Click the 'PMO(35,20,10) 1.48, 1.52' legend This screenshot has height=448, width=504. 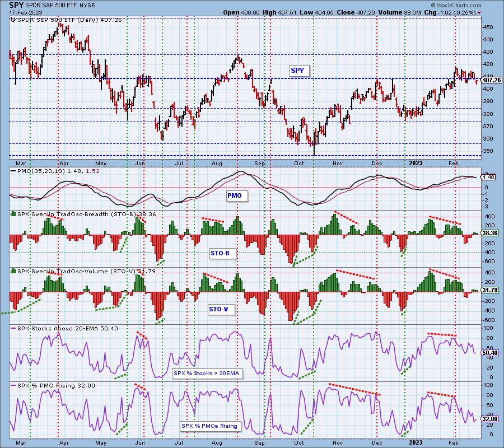click(x=58, y=171)
